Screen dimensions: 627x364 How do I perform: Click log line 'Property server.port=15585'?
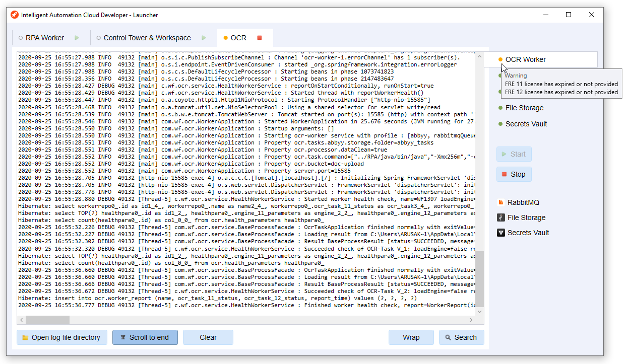tap(184, 171)
